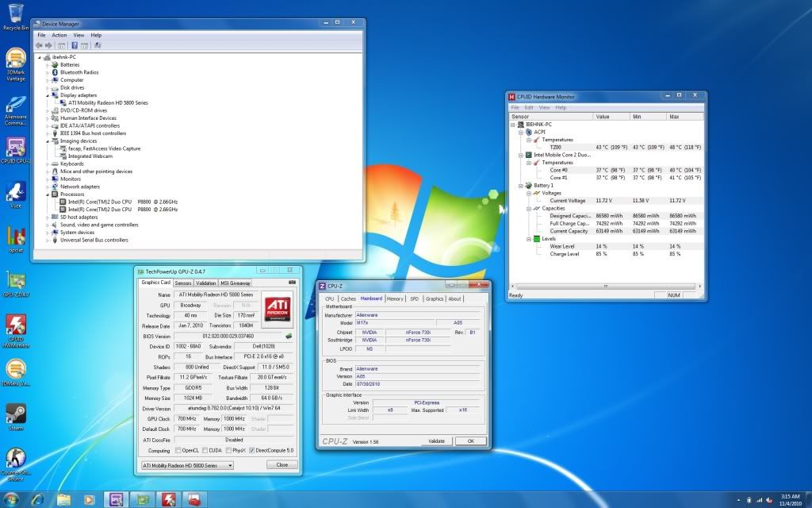Click the Windows Start orb
Image resolution: width=812 pixels, height=508 pixels.
11,500
